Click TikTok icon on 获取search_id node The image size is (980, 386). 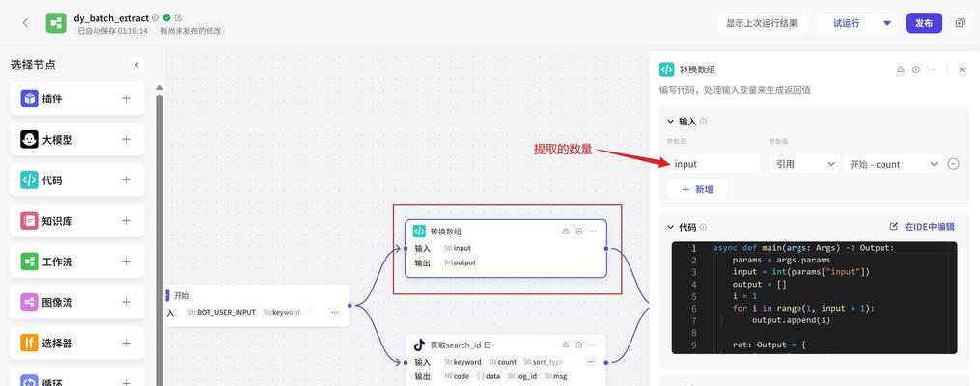[419, 345]
